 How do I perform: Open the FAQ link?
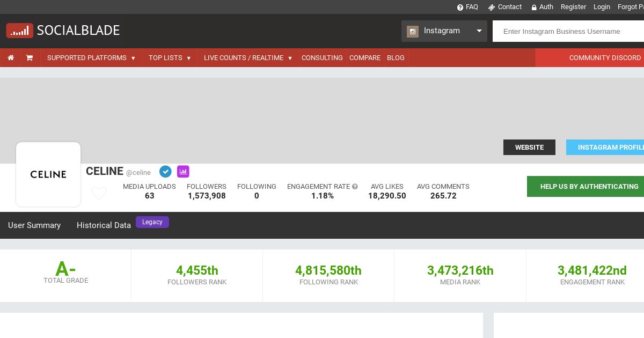pos(472,7)
